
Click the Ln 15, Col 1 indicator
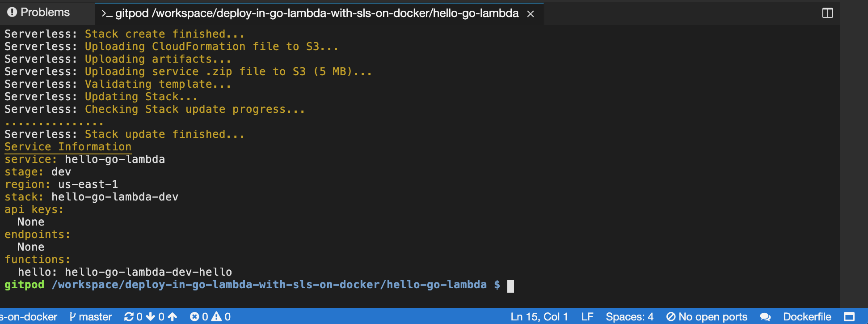pos(539,316)
